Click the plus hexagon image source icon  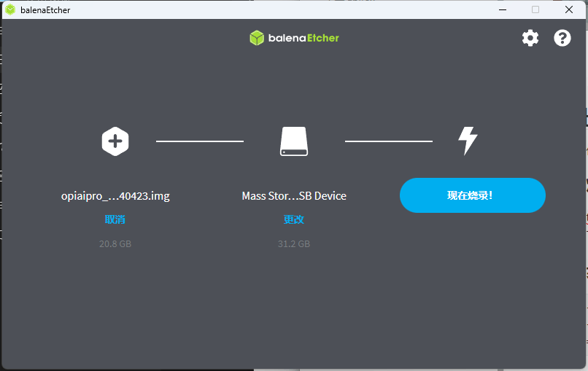[115, 141]
